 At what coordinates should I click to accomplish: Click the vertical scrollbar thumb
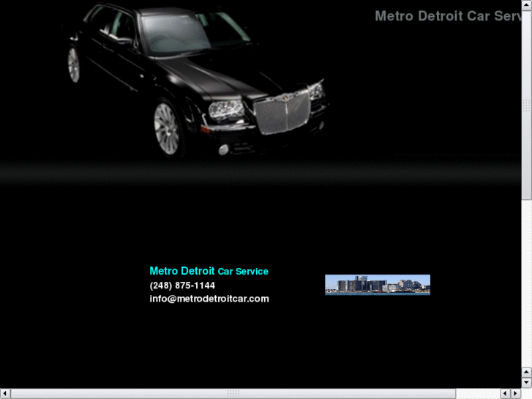[526, 105]
